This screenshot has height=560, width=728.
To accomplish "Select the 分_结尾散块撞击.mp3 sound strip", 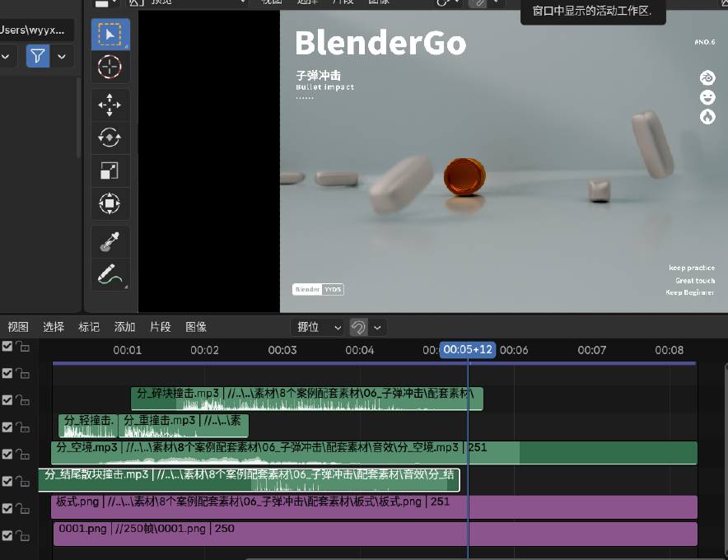I will (249, 479).
